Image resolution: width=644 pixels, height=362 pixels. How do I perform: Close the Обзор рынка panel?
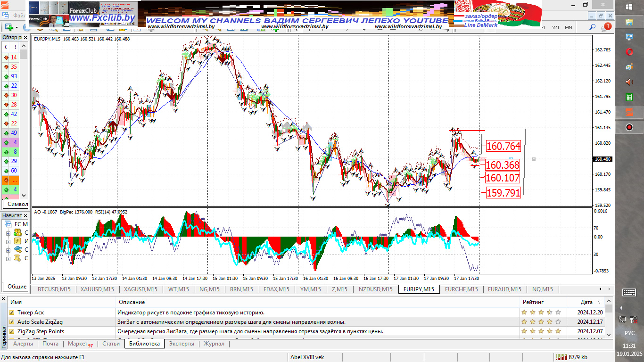(x=25, y=37)
